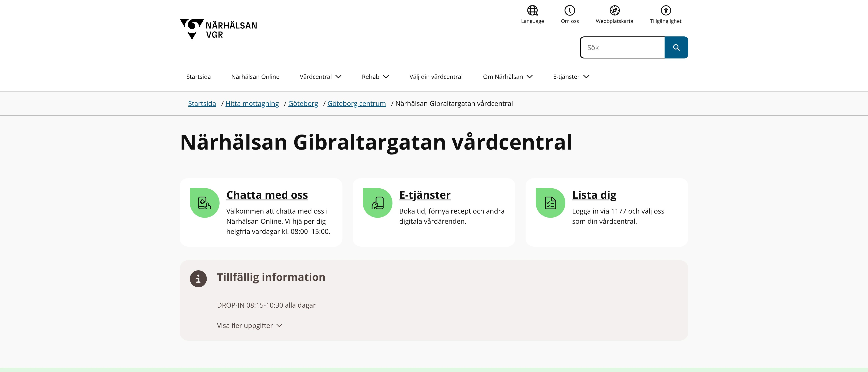Click the Tillfällig information heading
The height and width of the screenshot is (372, 868).
click(x=271, y=277)
